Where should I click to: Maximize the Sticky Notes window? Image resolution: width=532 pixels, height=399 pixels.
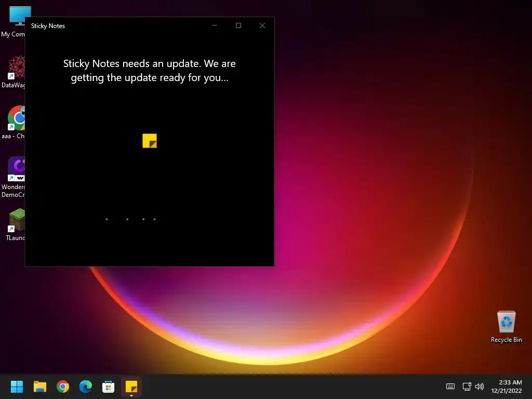point(238,25)
